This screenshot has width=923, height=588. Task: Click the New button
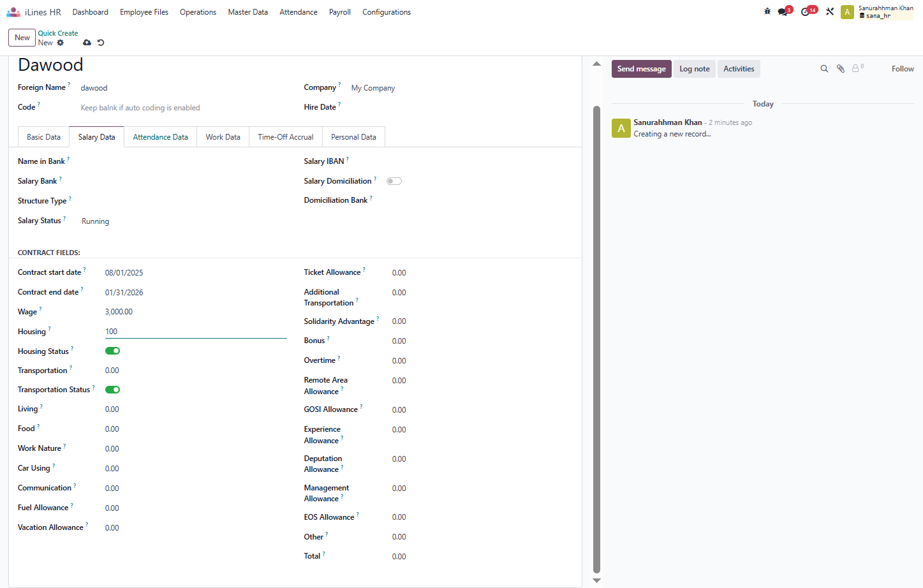click(22, 38)
